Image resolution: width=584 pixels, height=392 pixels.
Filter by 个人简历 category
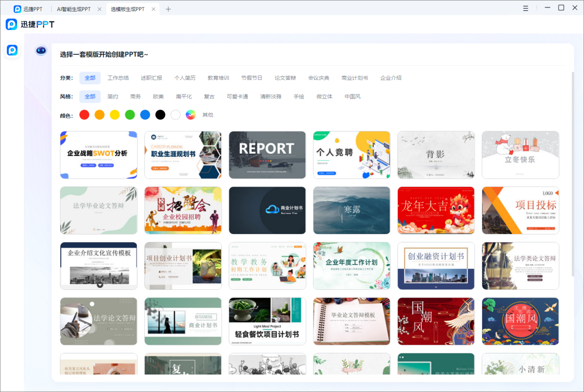[185, 78]
